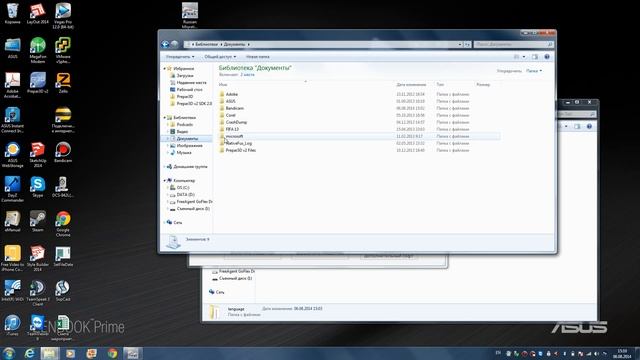
Task: Open Сеть in the front window
Action: (x=177, y=222)
